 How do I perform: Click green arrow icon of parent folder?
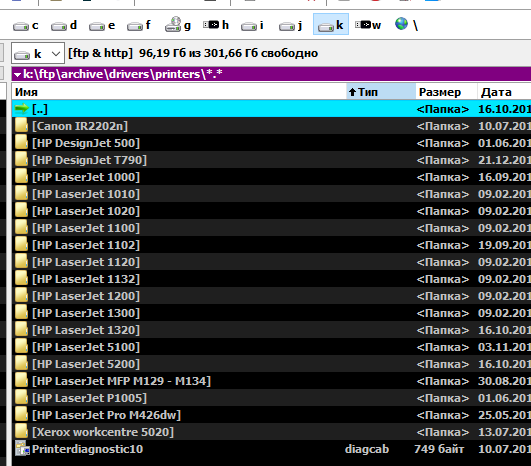point(22,109)
